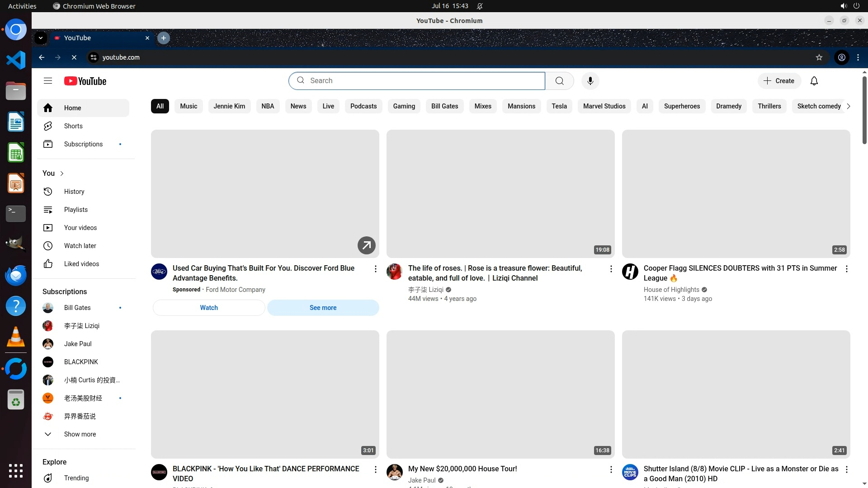Bookmark this page with star icon
868x488 pixels.
click(819, 57)
